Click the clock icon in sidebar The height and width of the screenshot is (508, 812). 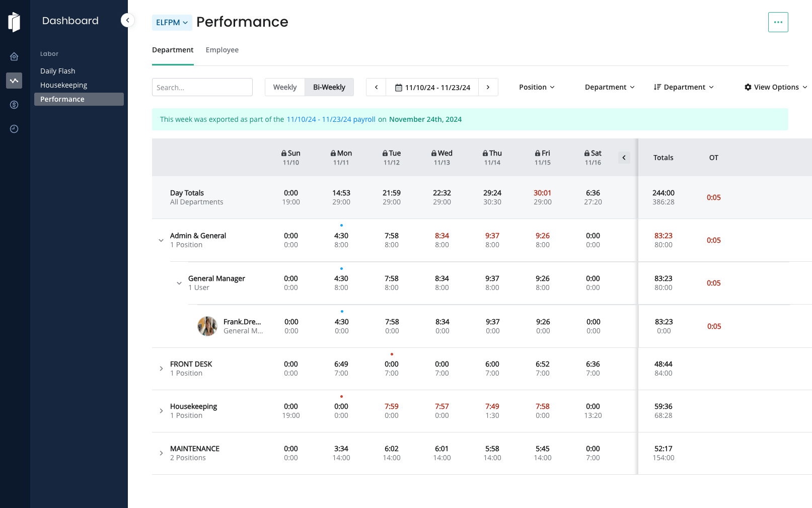point(14,129)
